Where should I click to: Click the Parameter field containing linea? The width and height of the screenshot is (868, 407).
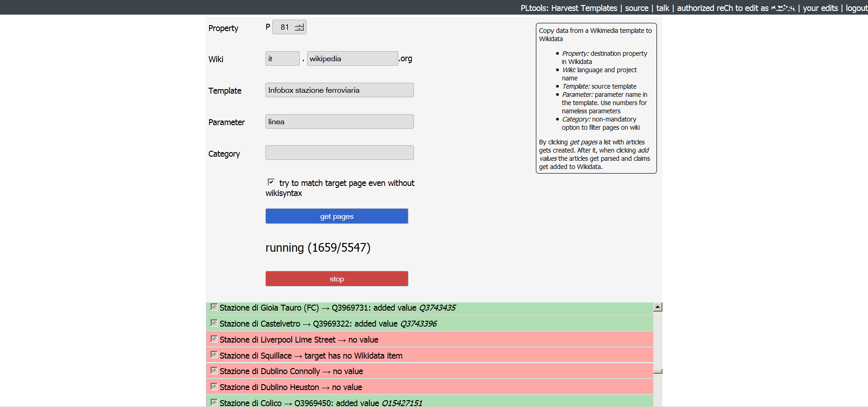339,122
